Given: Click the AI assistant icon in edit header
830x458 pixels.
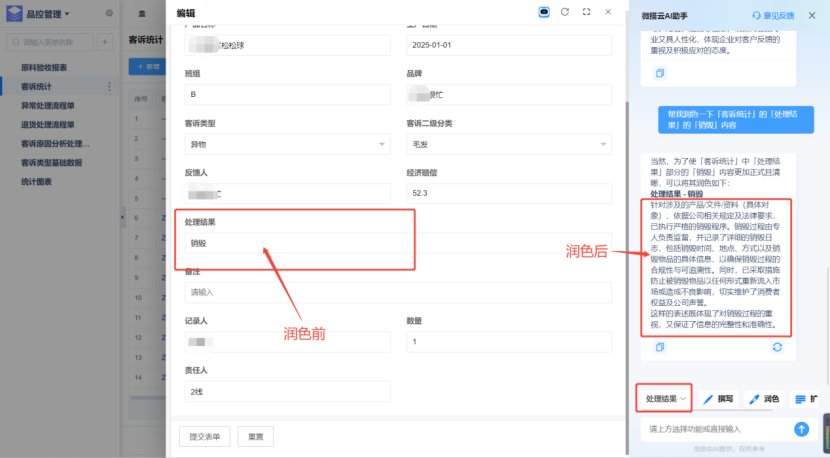Looking at the screenshot, I should pos(544,12).
